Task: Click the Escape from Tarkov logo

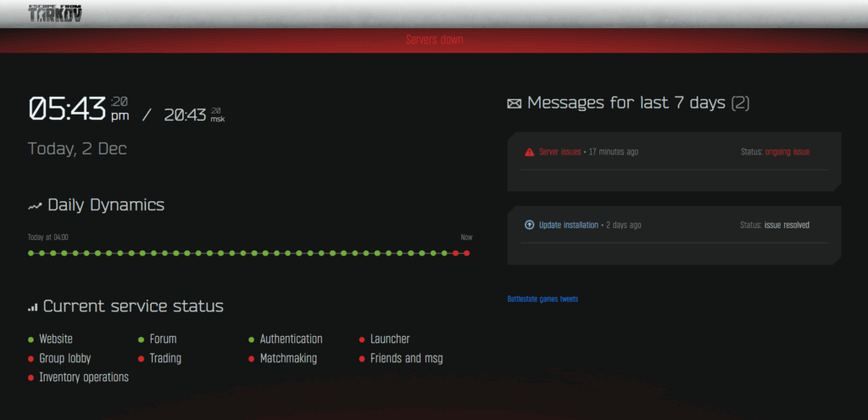Action: point(55,14)
